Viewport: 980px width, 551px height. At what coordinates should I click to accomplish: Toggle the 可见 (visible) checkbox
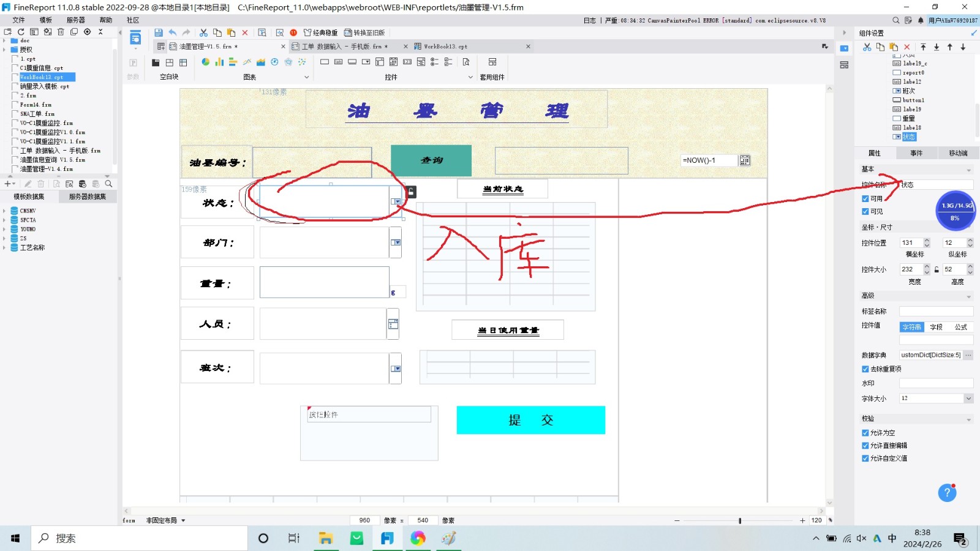(865, 211)
